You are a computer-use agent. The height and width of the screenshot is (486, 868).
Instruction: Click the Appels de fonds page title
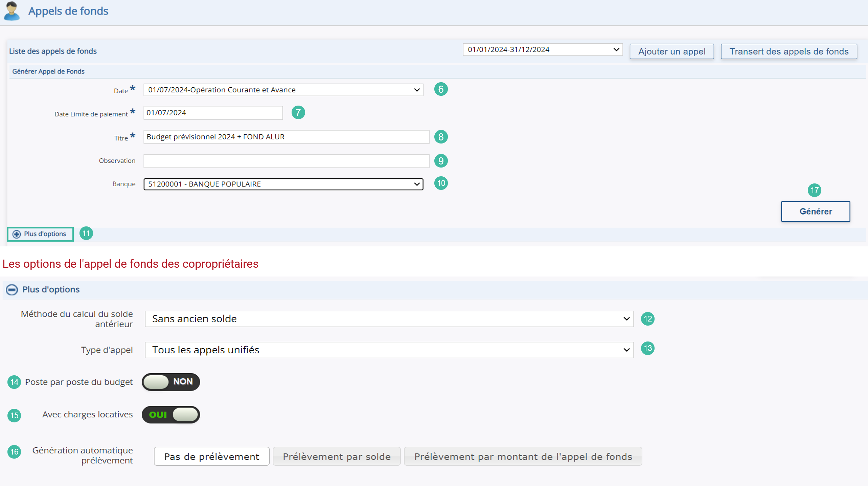point(68,11)
